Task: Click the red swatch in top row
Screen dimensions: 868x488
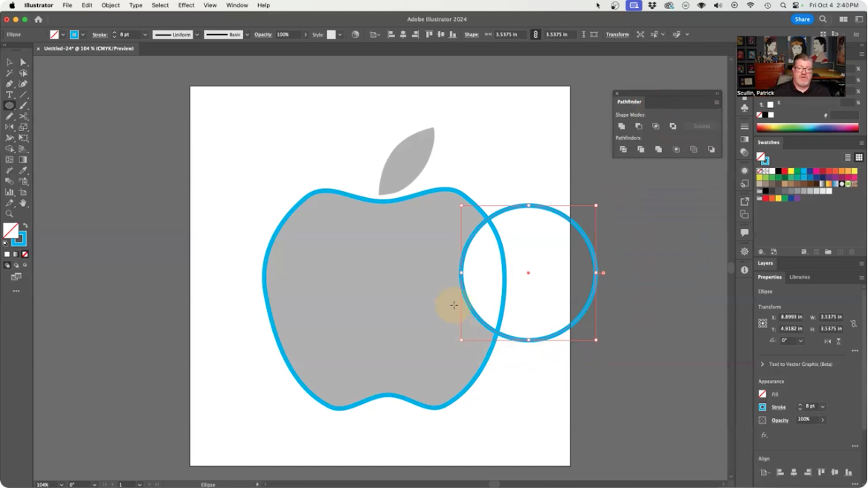Action: pyautogui.click(x=785, y=171)
